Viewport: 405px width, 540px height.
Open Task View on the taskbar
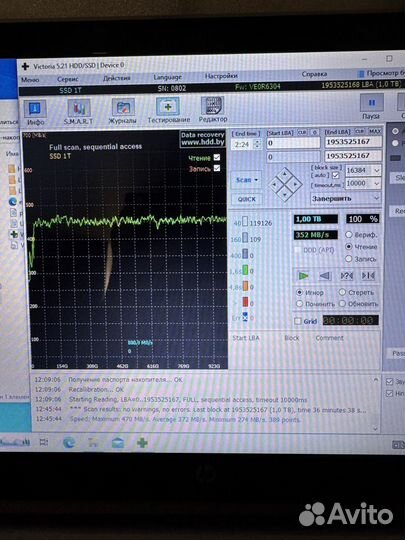click(x=44, y=442)
